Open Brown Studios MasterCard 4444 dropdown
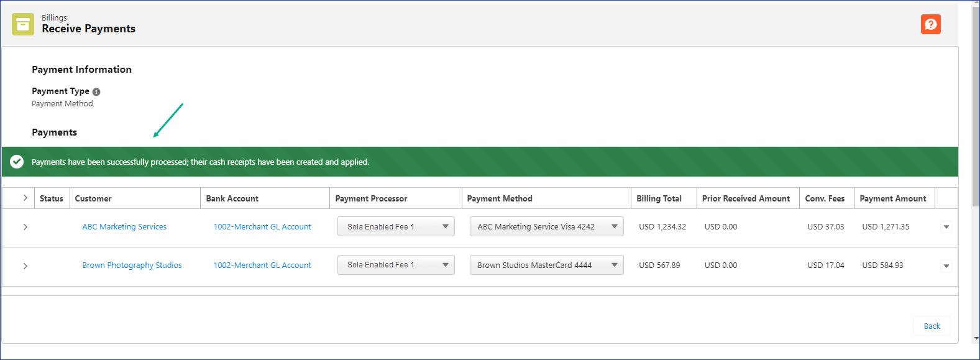 [546, 265]
